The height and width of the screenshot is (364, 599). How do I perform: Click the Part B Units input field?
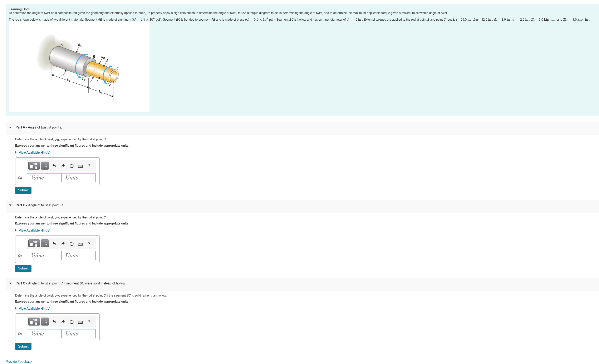click(x=78, y=256)
